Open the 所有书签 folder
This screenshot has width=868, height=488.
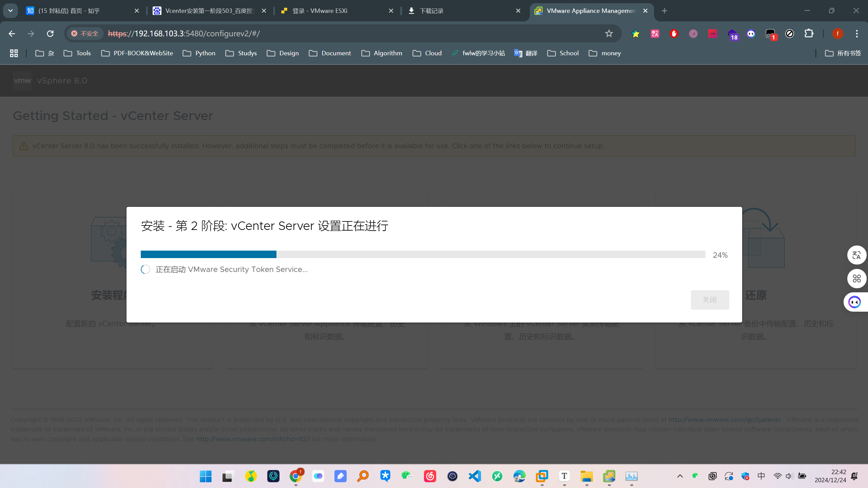tap(843, 53)
